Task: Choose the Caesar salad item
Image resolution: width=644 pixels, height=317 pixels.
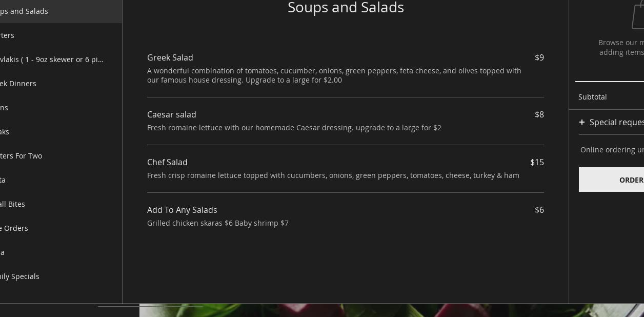Action: click(x=172, y=114)
